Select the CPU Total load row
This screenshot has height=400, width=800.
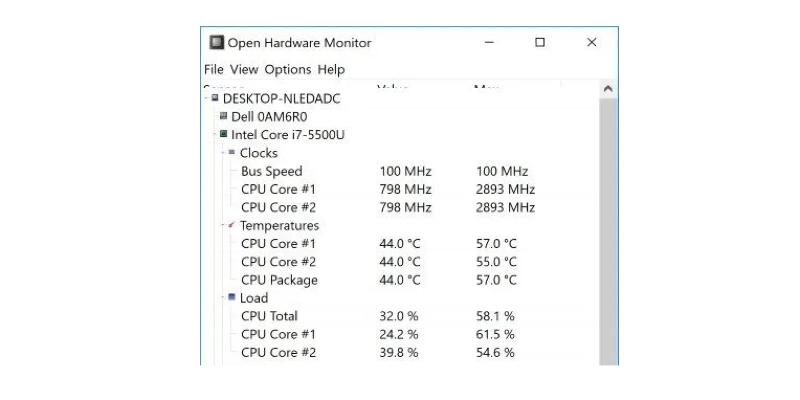click(401, 316)
